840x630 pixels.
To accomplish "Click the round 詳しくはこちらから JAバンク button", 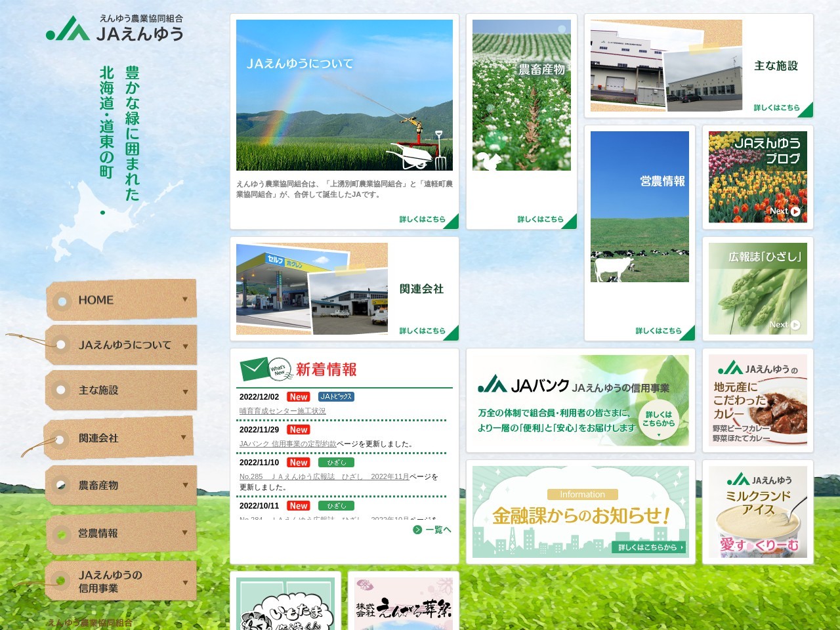I will (x=658, y=420).
